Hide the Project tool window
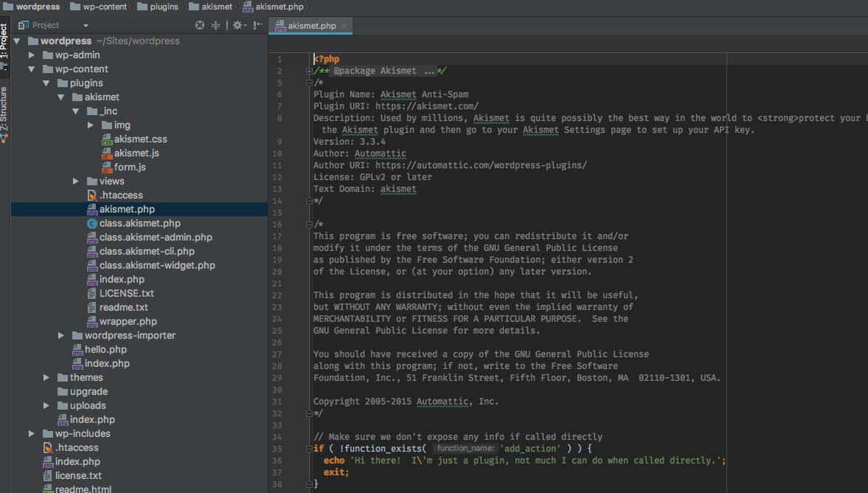The image size is (868, 493). tap(257, 25)
